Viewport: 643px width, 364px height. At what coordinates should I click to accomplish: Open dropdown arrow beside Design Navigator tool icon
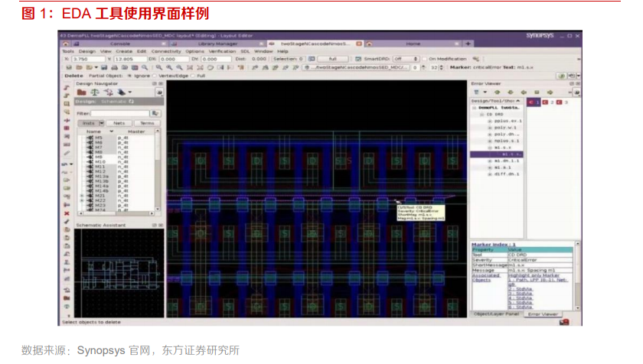tap(130, 93)
